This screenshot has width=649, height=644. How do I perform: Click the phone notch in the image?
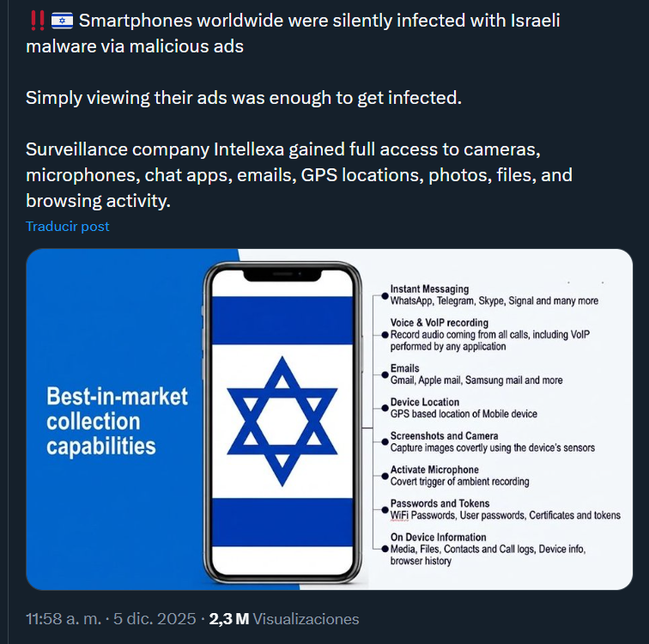click(282, 276)
